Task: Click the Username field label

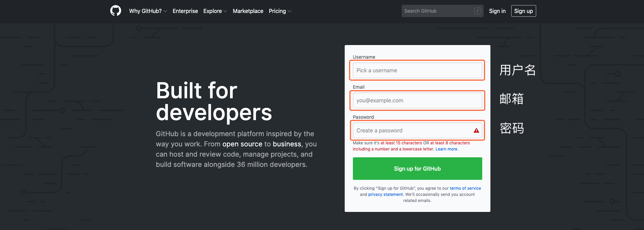Action: (364, 57)
